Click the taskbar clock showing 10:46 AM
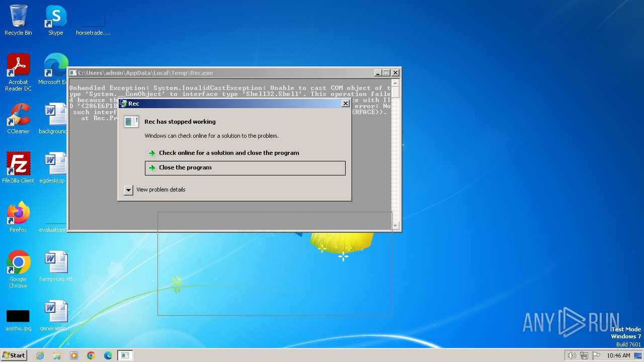 618,355
